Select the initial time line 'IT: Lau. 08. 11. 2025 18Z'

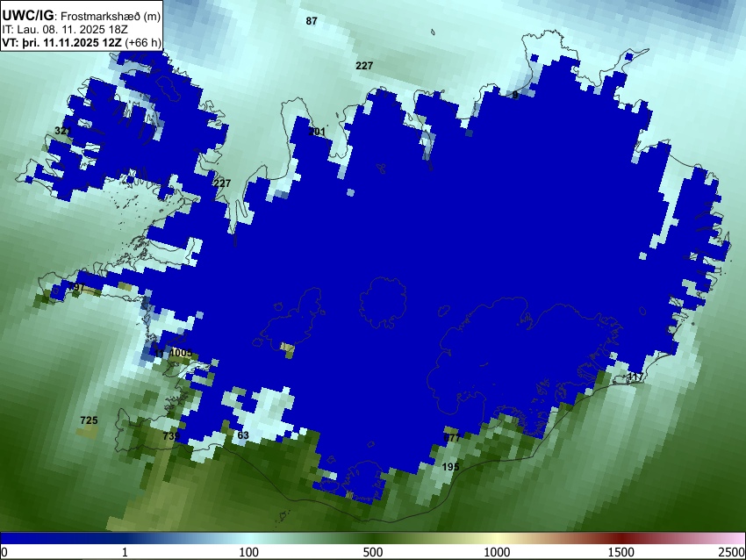point(65,30)
